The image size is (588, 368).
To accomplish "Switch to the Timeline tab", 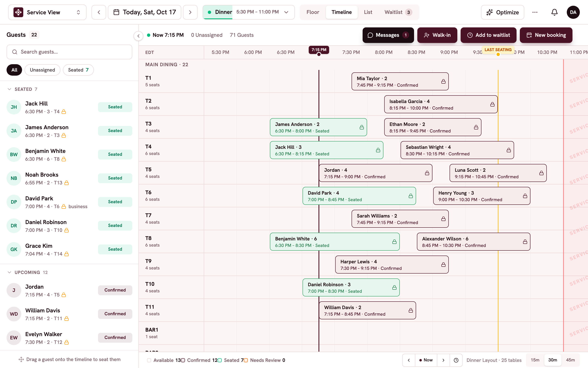I will pos(341,12).
